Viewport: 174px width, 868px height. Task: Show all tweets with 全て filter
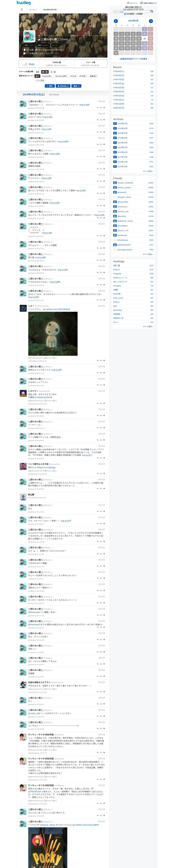tap(38, 76)
